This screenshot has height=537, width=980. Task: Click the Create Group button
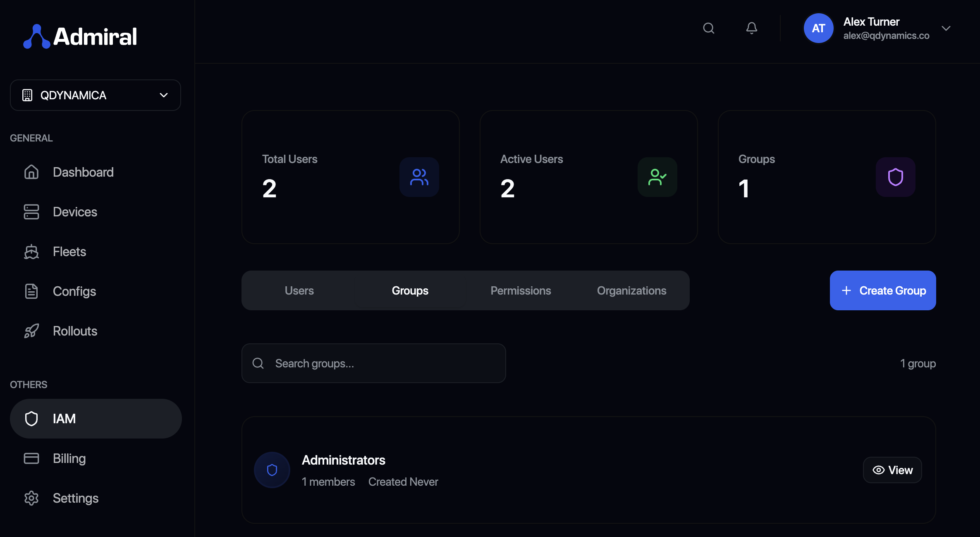pos(883,290)
